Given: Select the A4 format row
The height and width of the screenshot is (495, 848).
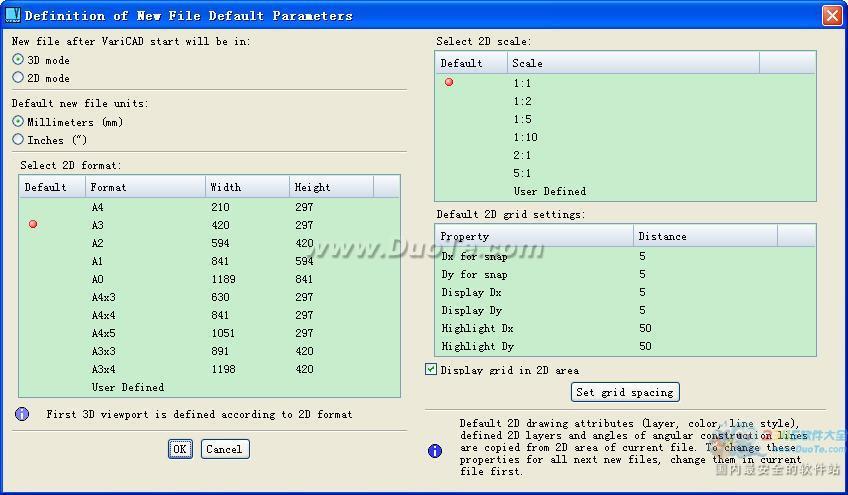Looking at the screenshot, I should pos(209,207).
